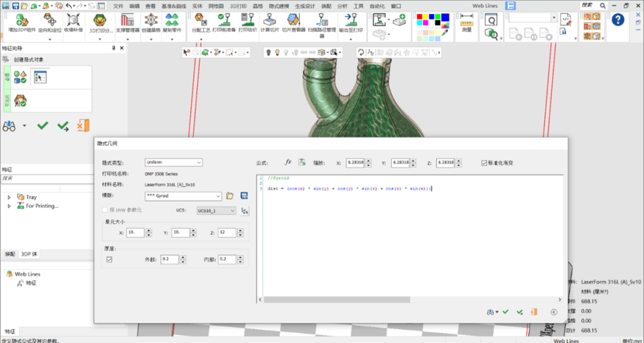The height and width of the screenshot is (343, 644).
Task: Select the 收缩补偿 shrink compensation icon
Action: 73,20
